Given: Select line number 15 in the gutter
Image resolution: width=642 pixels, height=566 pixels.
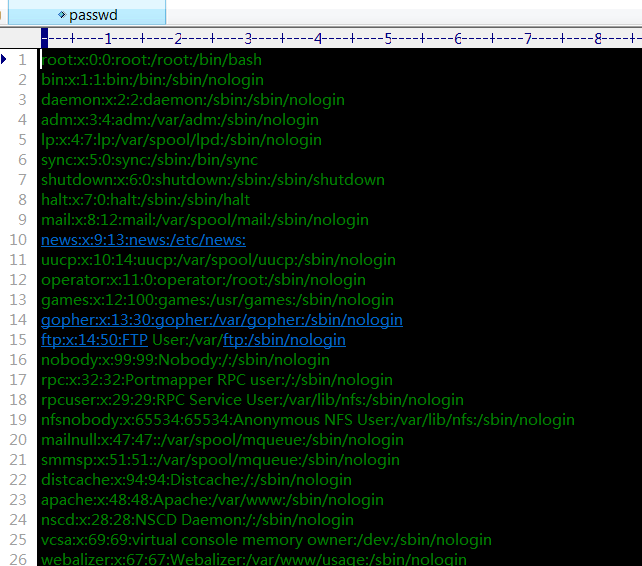Looking at the screenshot, I should (x=18, y=340).
